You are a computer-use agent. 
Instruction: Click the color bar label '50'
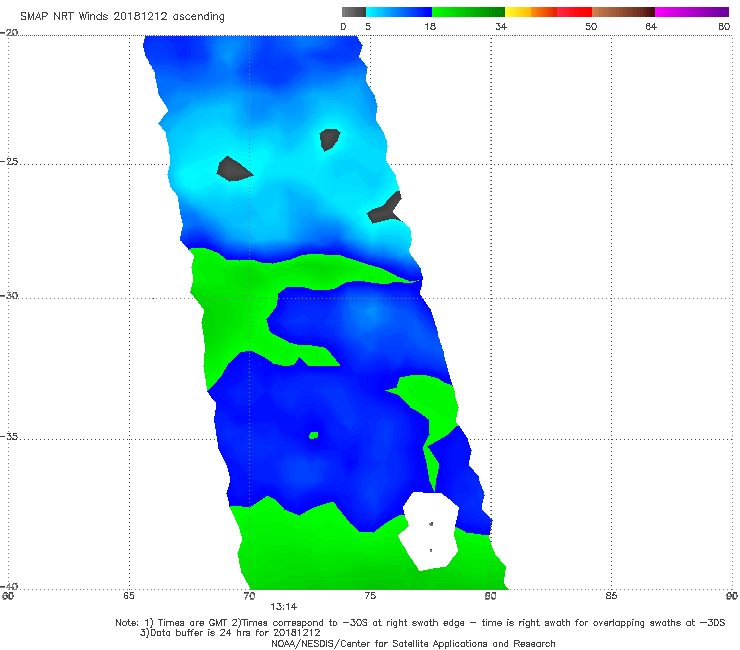591,26
